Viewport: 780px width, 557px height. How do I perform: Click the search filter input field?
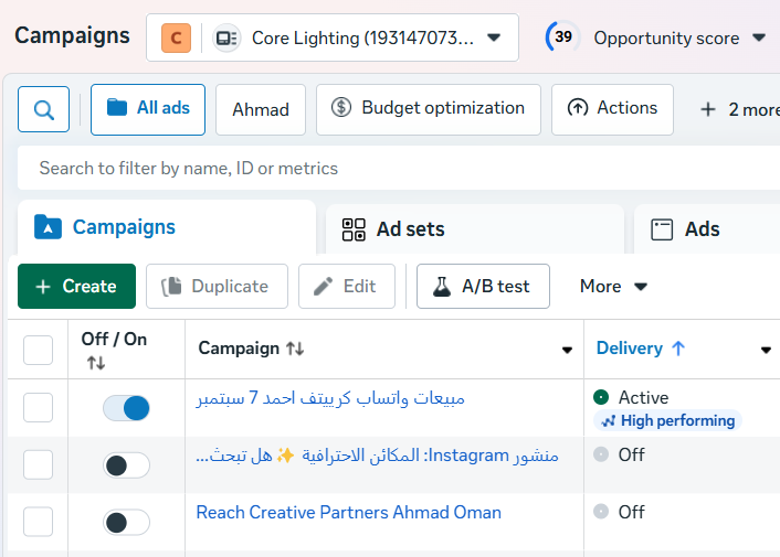click(398, 168)
